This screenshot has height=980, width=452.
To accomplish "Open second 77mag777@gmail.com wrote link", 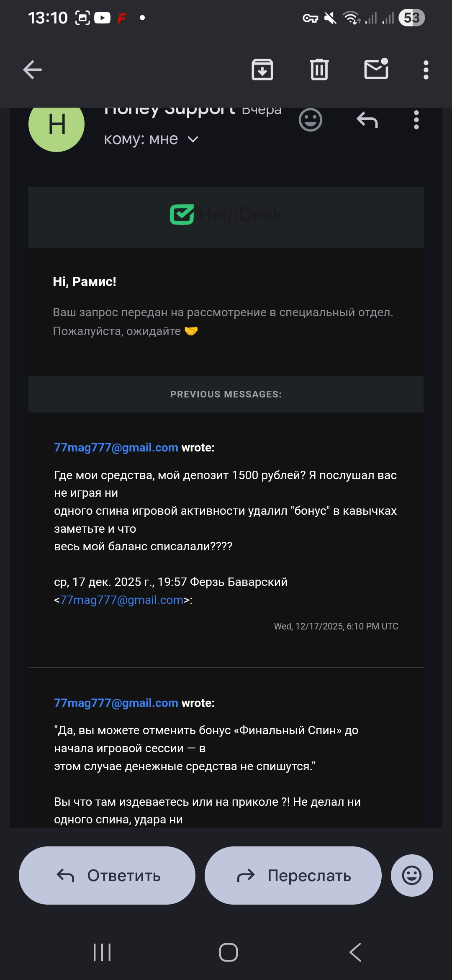I will 116,703.
